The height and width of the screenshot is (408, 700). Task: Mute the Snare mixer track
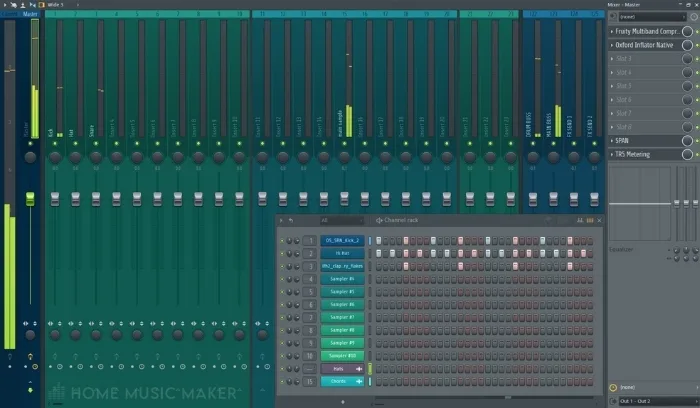(x=96, y=144)
